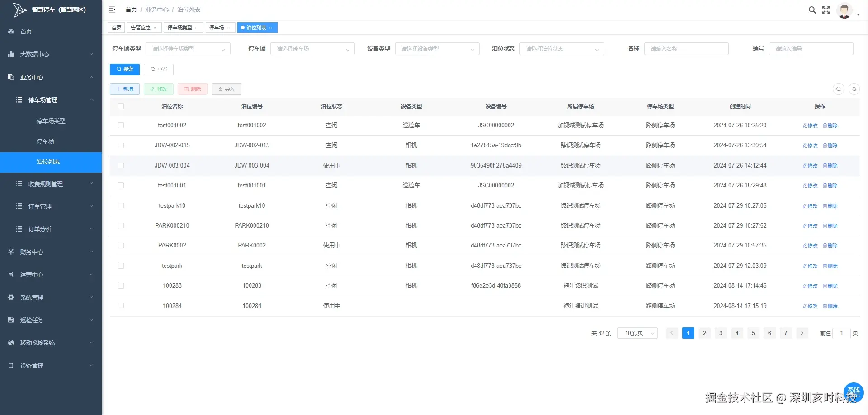Screen dimensions: 868x415
Task: Check the PARK0002 row checkbox
Action: point(121,246)
